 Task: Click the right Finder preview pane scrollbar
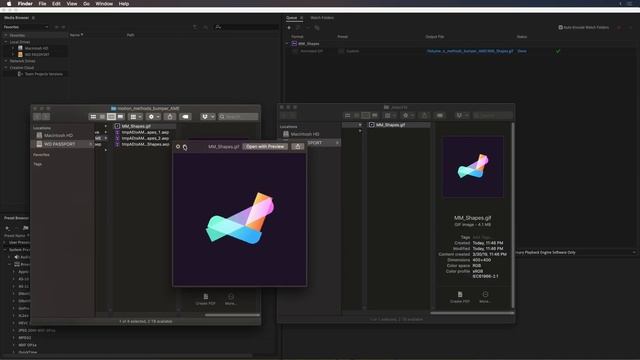click(x=513, y=216)
